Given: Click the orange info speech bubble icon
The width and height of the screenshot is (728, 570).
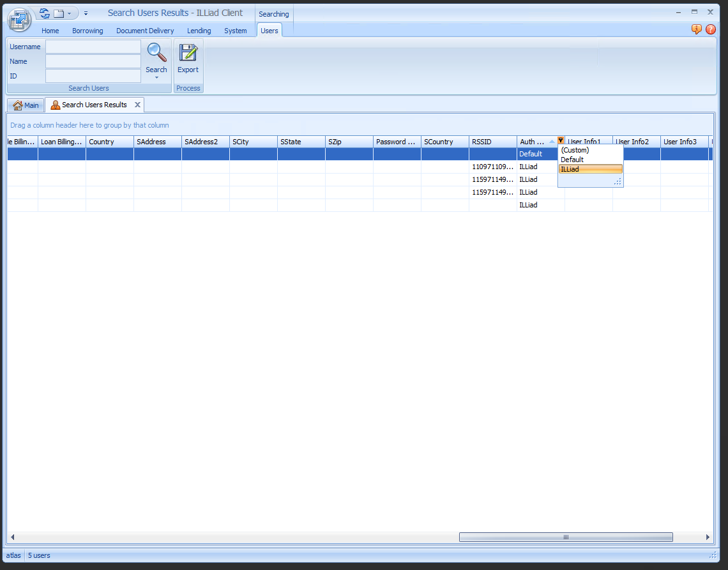Looking at the screenshot, I should (697, 29).
